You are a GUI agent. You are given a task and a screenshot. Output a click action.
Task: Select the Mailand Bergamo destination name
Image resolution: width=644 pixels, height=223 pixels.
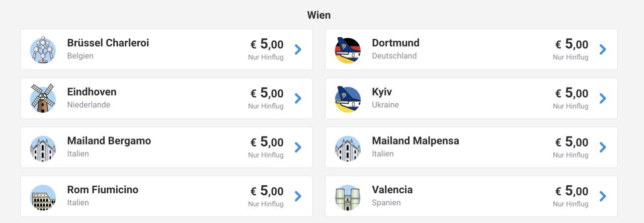(x=109, y=141)
